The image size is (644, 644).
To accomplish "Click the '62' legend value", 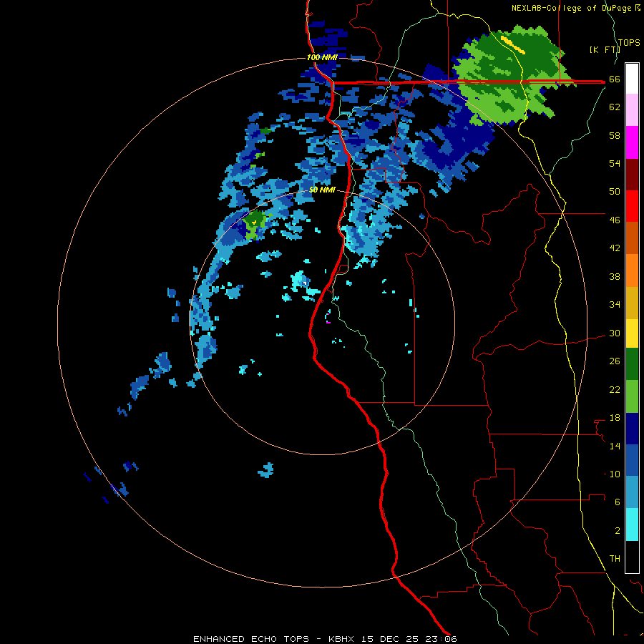I will (615, 107).
